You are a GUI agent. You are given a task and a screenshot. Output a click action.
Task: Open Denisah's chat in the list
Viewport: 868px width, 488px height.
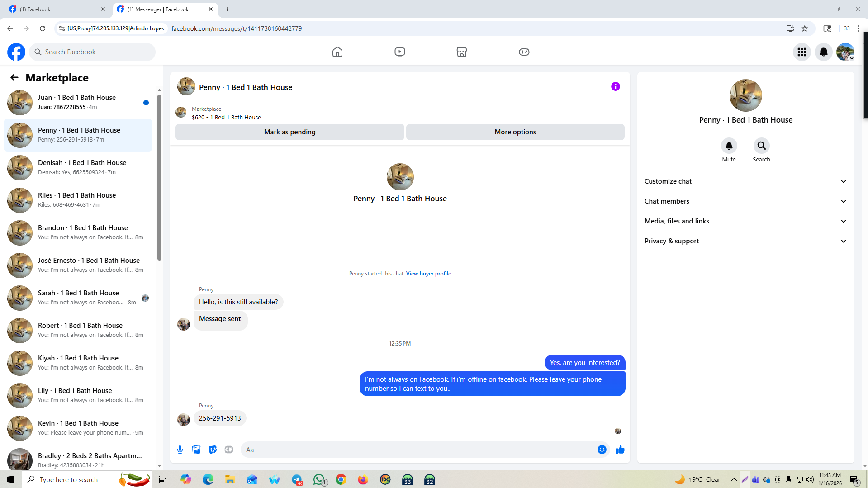click(78, 167)
